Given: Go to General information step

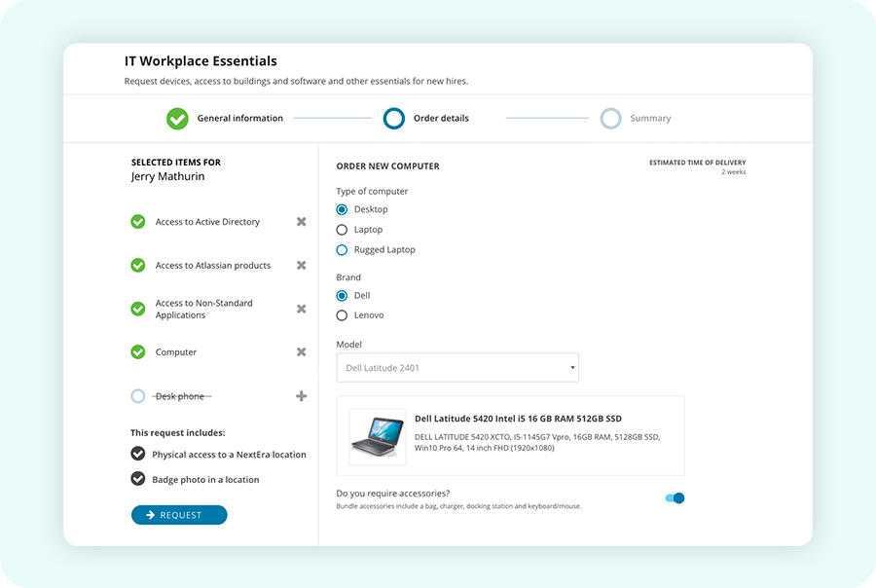Looking at the screenshot, I should click(x=240, y=119).
